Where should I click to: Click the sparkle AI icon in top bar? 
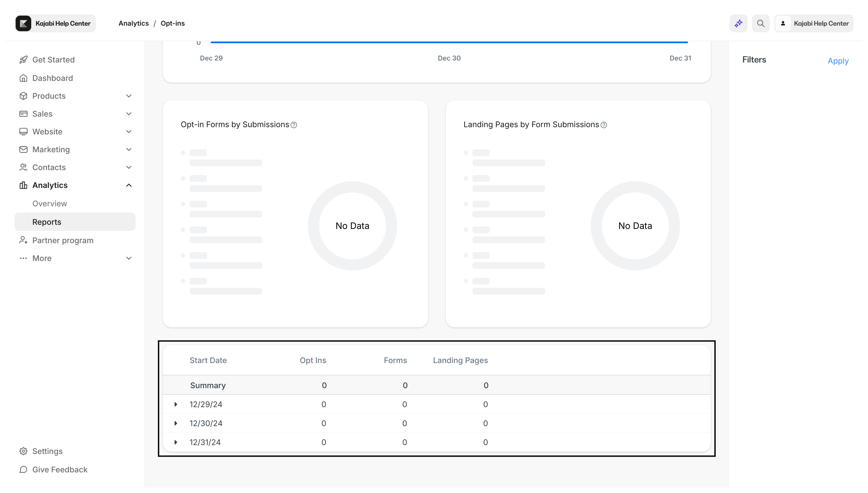(x=738, y=23)
